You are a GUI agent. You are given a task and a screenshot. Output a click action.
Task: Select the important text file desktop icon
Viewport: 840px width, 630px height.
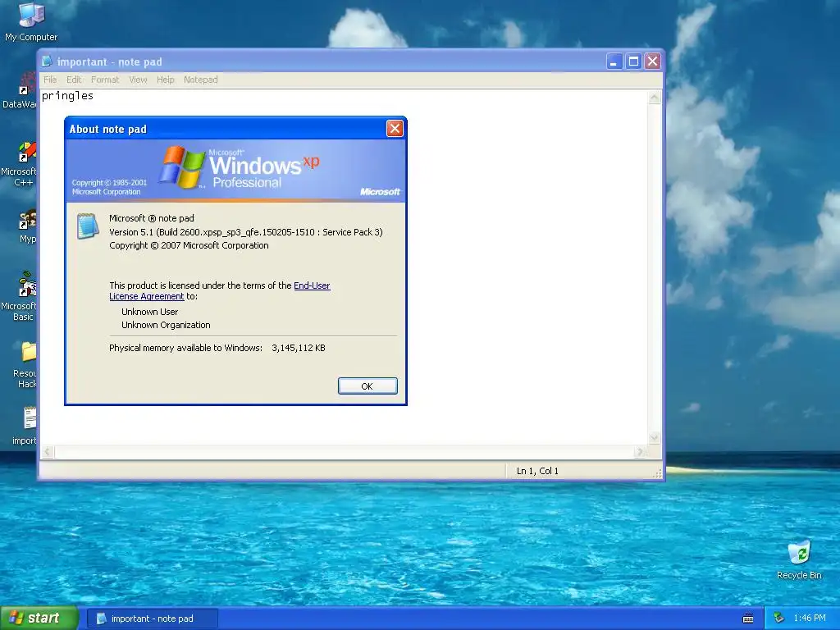(25, 426)
